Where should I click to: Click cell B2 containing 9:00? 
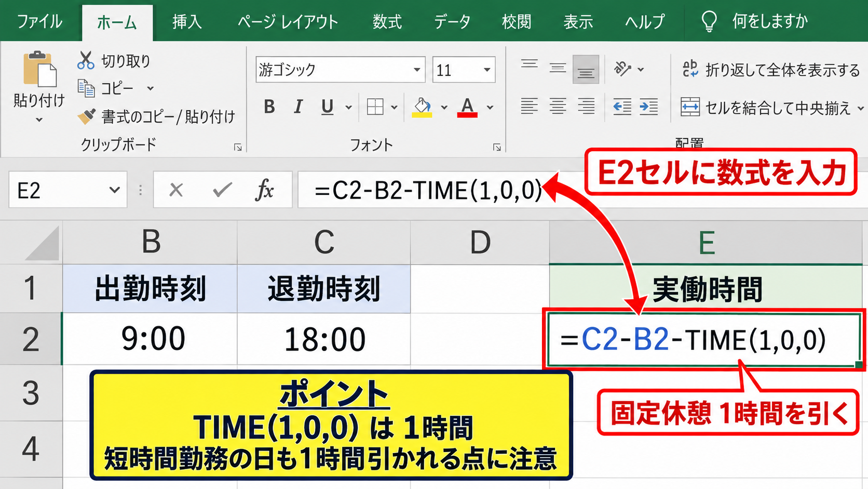(x=151, y=339)
